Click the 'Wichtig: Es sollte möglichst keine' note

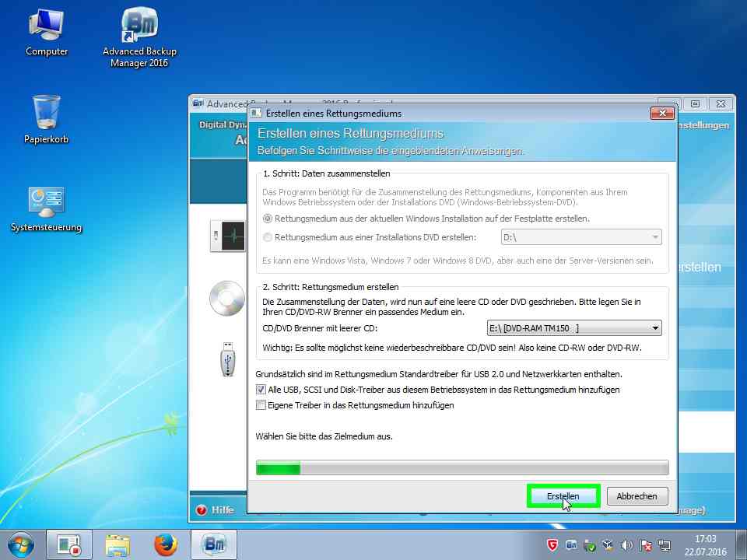pos(452,348)
